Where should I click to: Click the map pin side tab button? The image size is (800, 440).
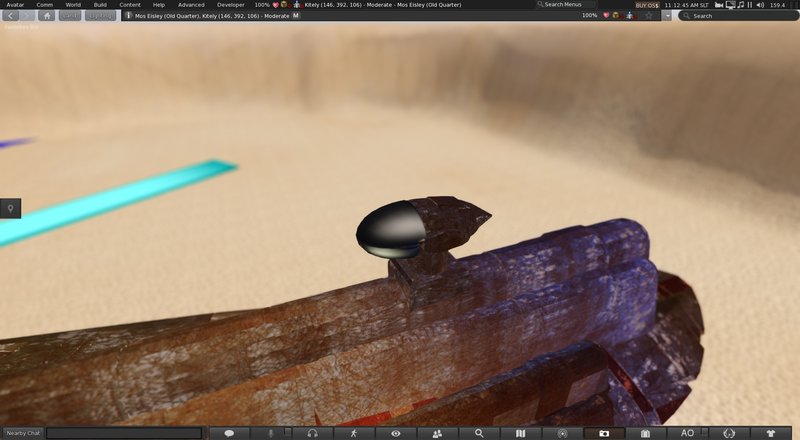point(10,208)
